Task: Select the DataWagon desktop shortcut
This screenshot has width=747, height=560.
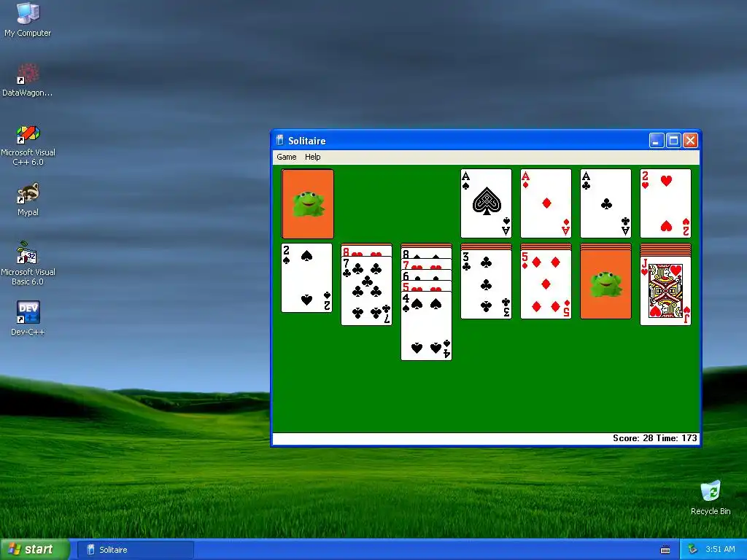Action: (x=28, y=79)
